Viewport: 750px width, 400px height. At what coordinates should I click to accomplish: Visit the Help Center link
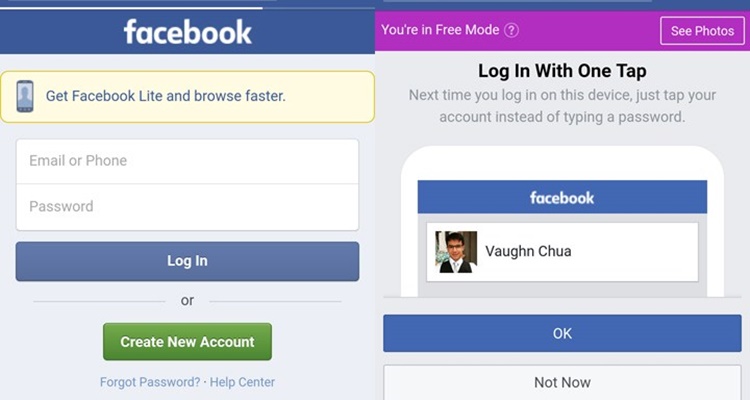pyautogui.click(x=242, y=382)
